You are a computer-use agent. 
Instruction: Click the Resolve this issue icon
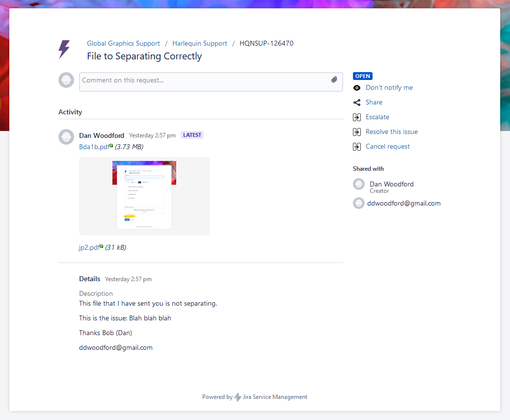(357, 132)
